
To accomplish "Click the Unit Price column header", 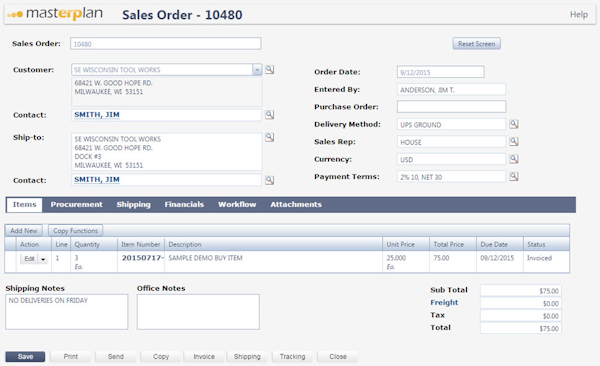I will (x=406, y=244).
